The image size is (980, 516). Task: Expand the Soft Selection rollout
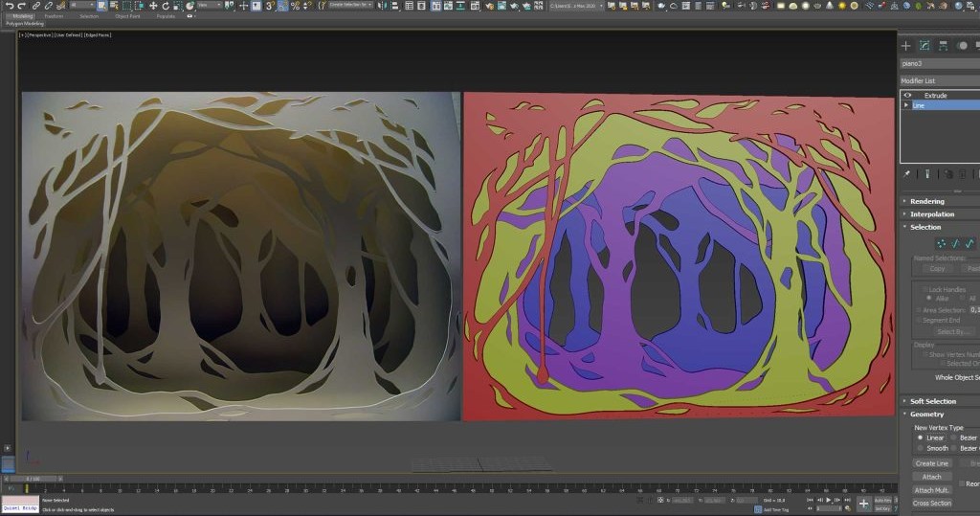coord(932,401)
